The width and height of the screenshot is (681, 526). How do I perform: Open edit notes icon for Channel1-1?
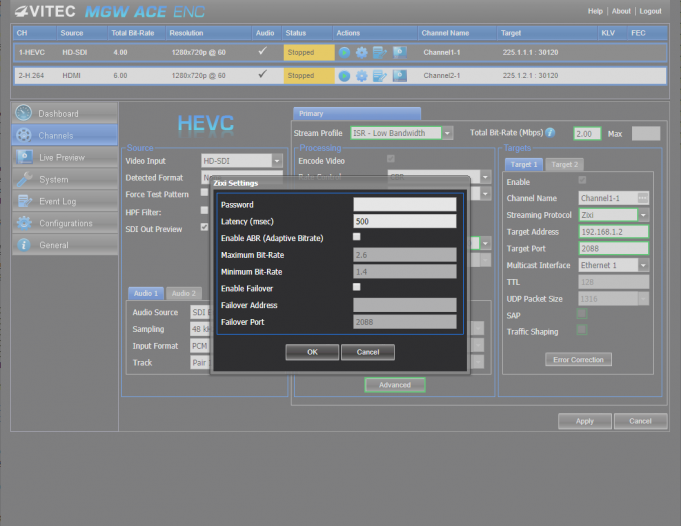coord(380,53)
